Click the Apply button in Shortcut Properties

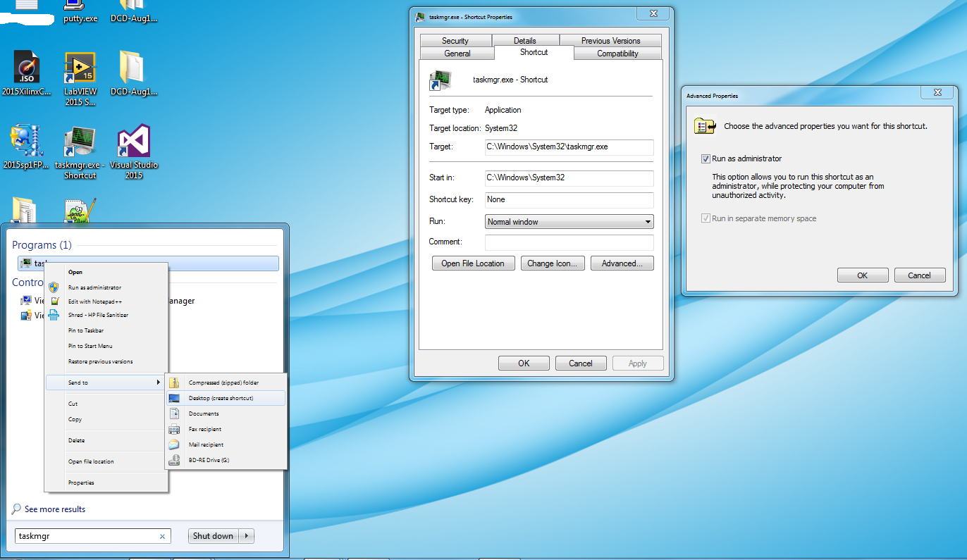pyautogui.click(x=638, y=363)
